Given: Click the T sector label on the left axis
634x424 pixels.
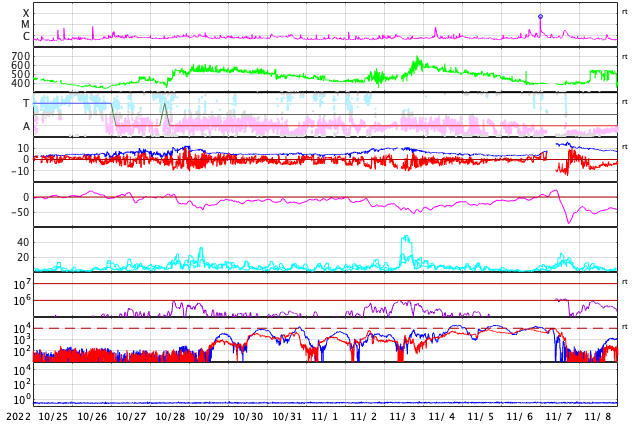Looking at the screenshot, I should click(26, 103).
